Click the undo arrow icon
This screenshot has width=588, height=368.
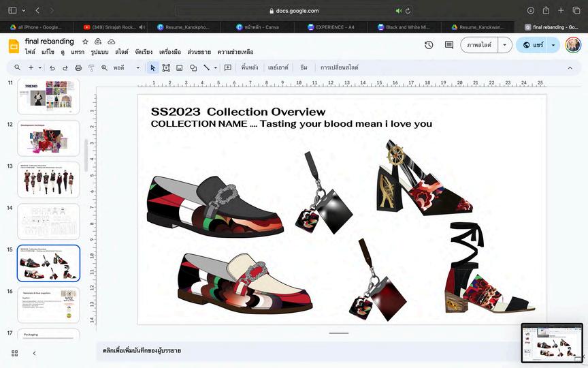click(x=52, y=68)
